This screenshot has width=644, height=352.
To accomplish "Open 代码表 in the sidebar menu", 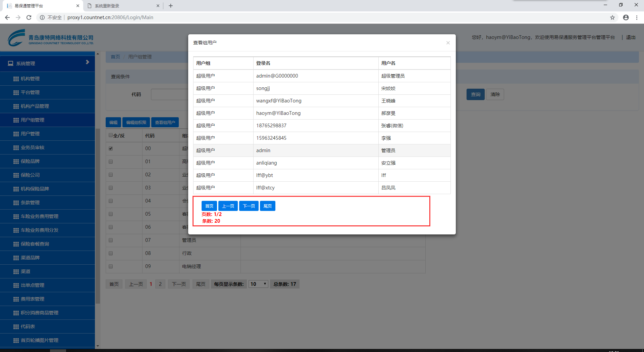I will [x=47, y=326].
